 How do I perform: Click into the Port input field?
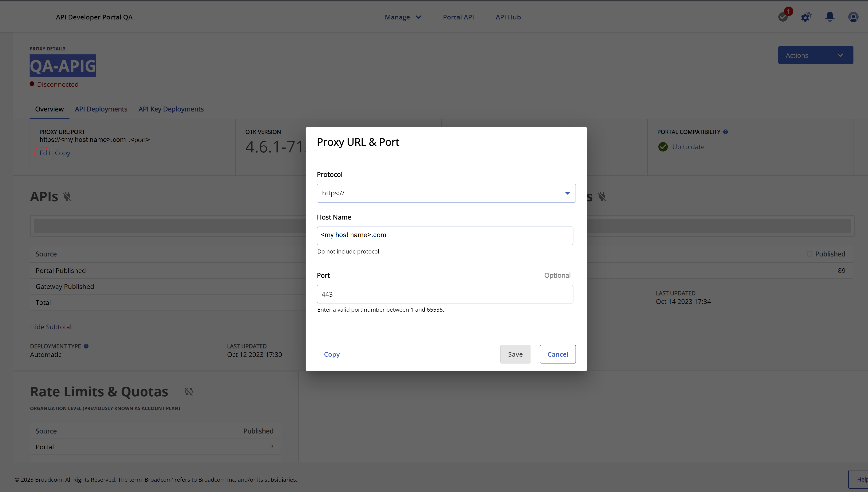(445, 294)
